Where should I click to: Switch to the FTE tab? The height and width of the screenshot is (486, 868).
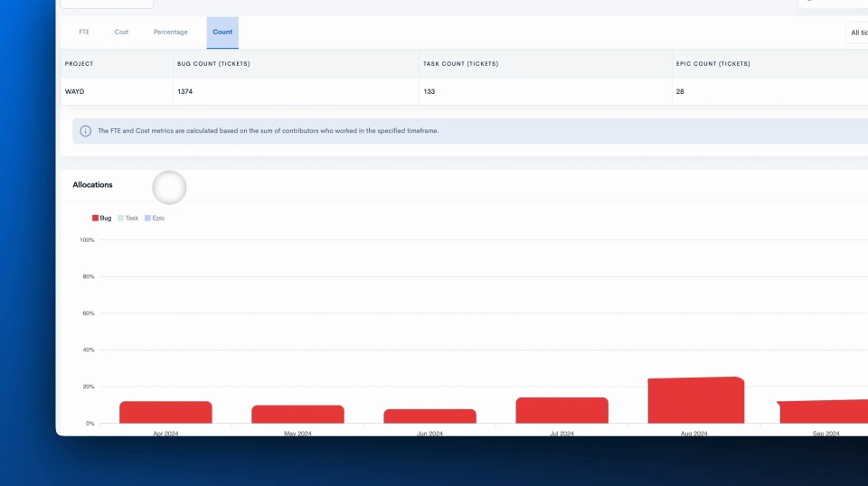(84, 32)
